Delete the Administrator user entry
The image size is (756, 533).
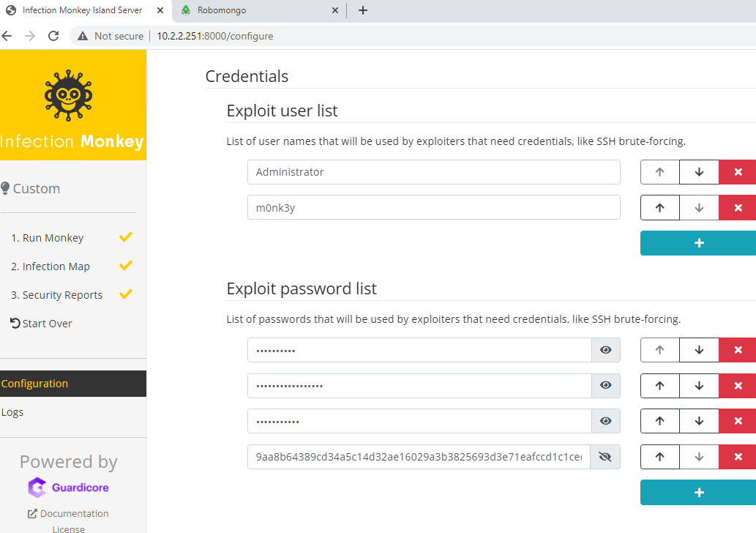[738, 172]
